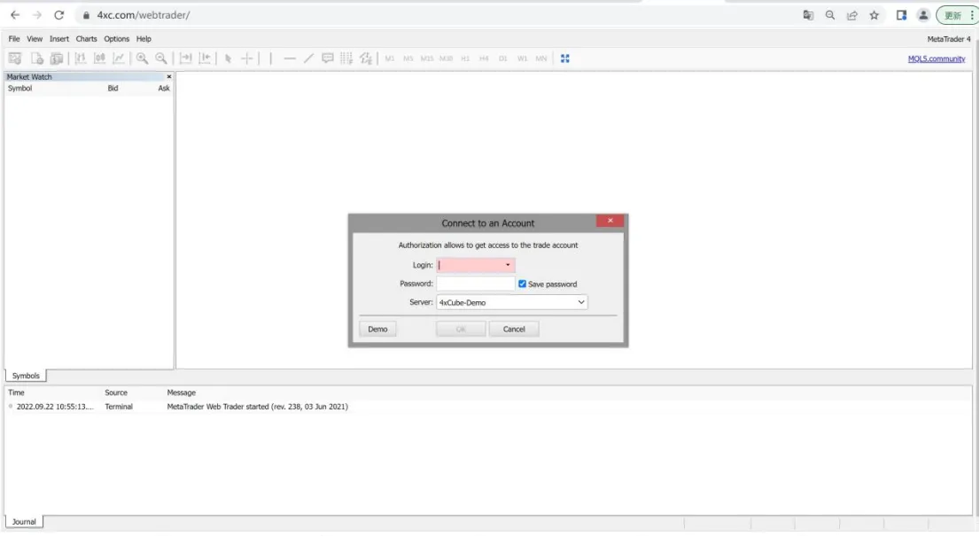Click the Cancel button in dialog

coord(514,329)
